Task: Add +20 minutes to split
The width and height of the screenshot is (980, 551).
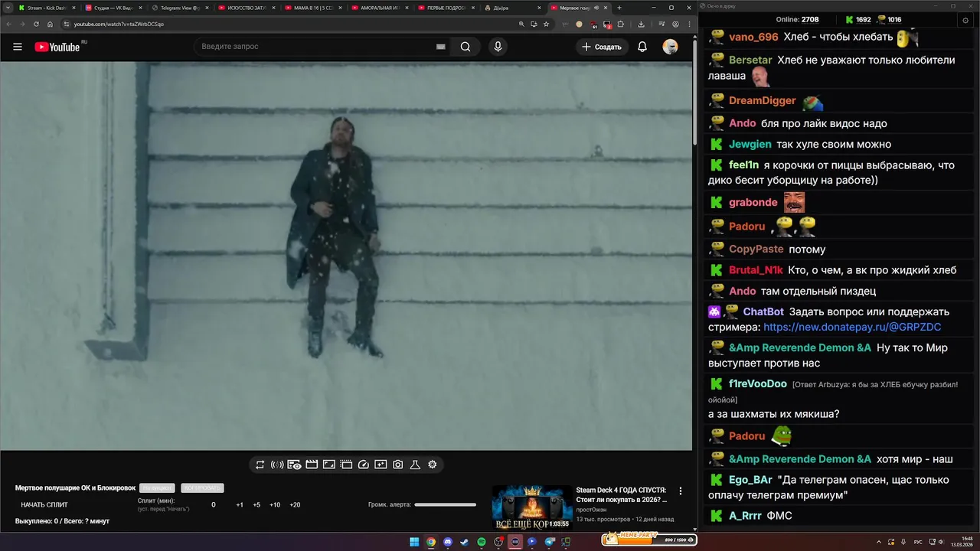Action: click(x=295, y=505)
